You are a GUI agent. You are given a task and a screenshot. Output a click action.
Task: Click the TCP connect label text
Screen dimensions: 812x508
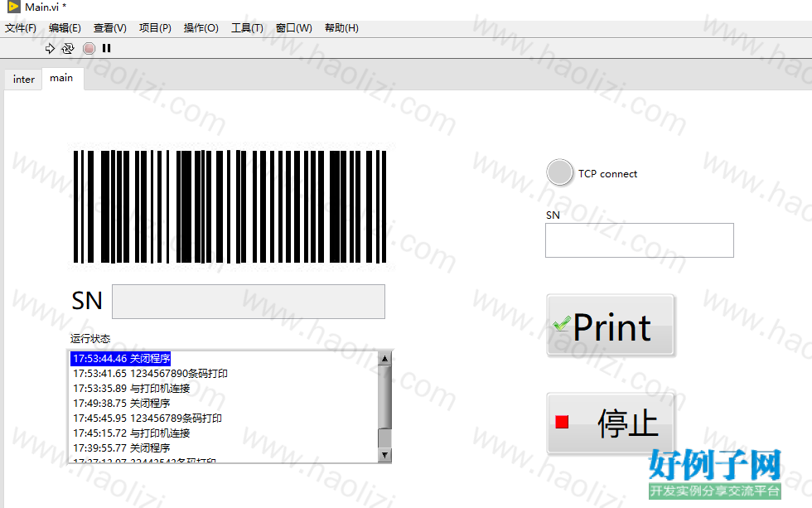607,174
